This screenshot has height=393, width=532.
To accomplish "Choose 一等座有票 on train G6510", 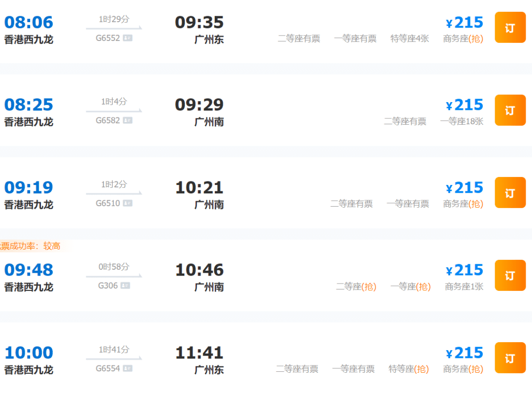I will click(x=407, y=204).
